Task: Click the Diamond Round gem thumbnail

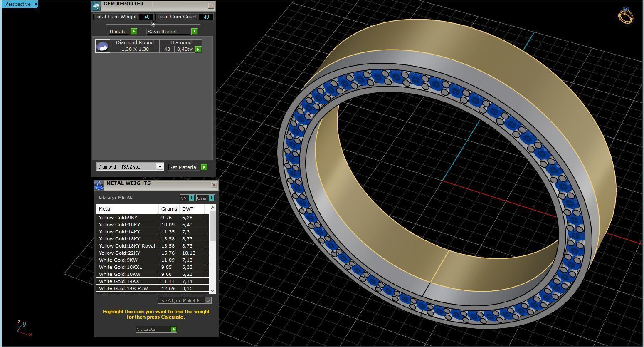Action: [102, 46]
